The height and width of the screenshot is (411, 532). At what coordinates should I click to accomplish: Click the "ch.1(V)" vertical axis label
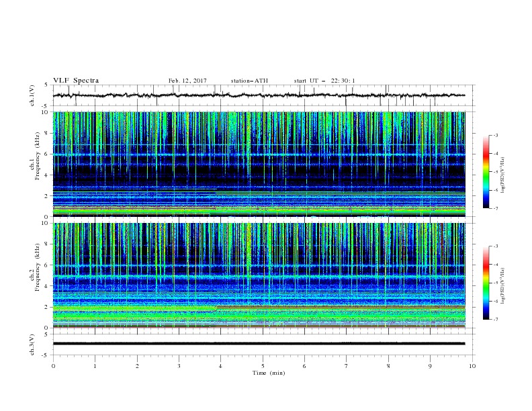pos(32,95)
